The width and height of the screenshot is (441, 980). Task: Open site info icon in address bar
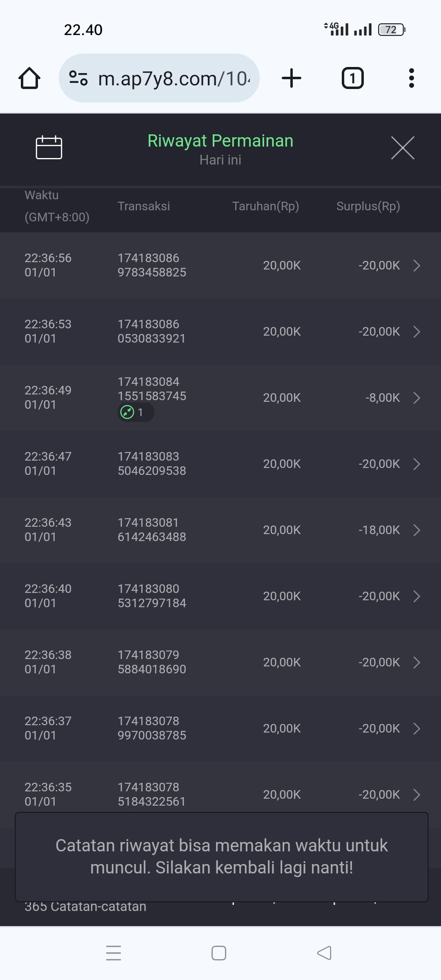point(78,78)
